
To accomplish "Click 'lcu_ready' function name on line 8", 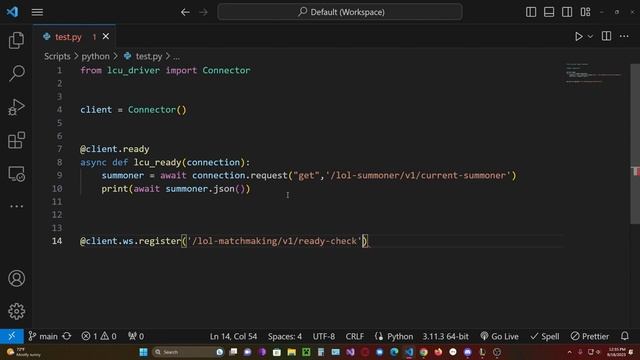I will pos(158,162).
